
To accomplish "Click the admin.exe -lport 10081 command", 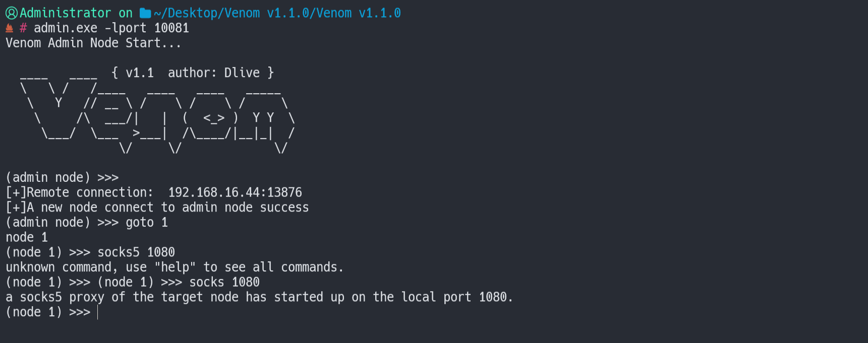I will click(x=111, y=28).
